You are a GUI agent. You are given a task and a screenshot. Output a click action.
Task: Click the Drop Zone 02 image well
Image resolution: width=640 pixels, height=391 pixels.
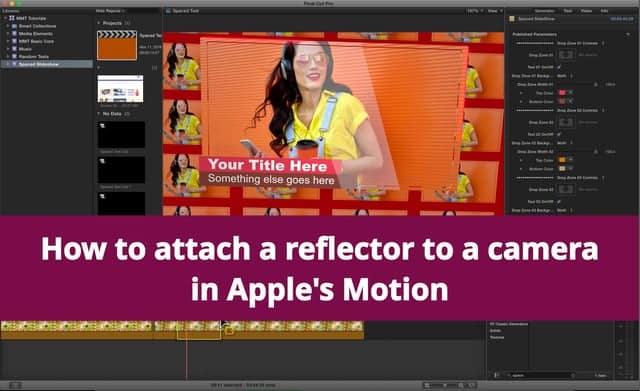tap(566, 122)
